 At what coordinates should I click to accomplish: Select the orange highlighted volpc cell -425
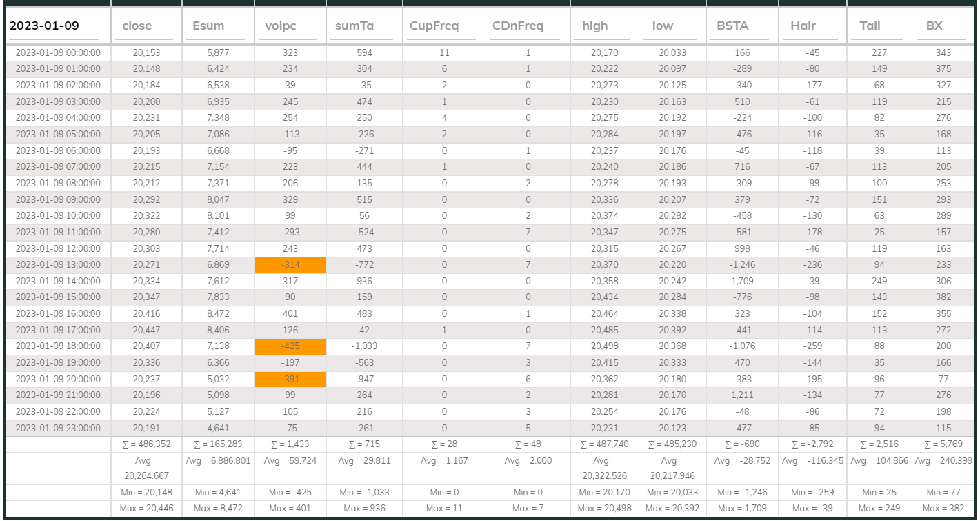[x=290, y=346]
